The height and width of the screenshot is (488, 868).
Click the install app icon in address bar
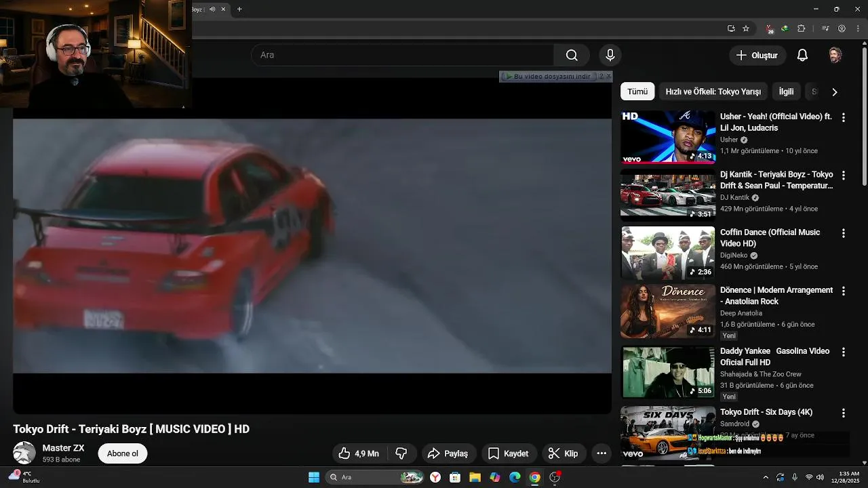tap(731, 28)
